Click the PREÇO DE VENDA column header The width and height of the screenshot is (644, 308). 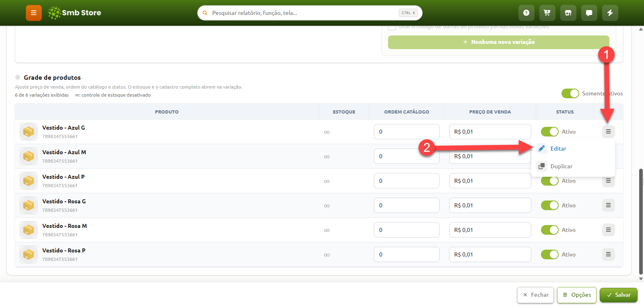(490, 112)
